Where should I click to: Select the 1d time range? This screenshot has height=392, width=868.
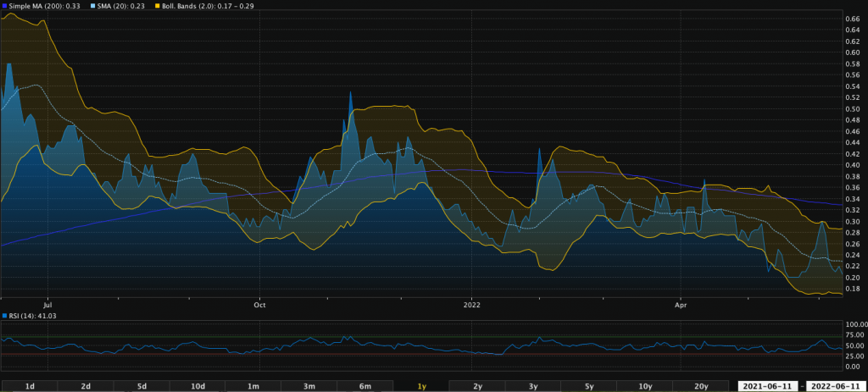click(30, 386)
